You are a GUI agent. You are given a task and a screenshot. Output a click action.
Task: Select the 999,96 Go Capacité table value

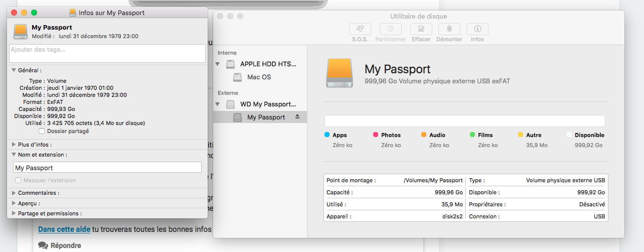pyautogui.click(x=449, y=192)
